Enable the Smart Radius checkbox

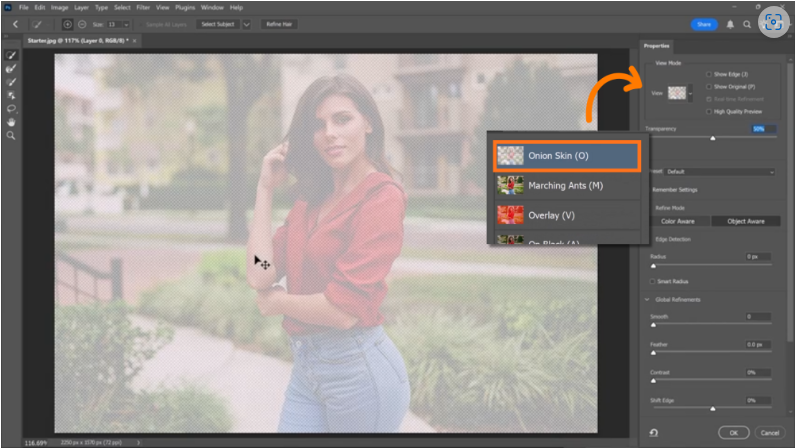tap(653, 281)
